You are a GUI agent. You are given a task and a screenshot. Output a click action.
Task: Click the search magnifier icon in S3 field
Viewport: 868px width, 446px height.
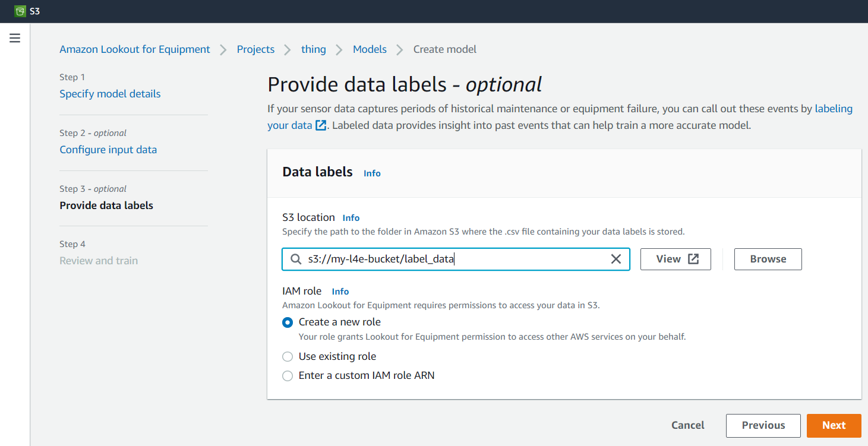[295, 259]
